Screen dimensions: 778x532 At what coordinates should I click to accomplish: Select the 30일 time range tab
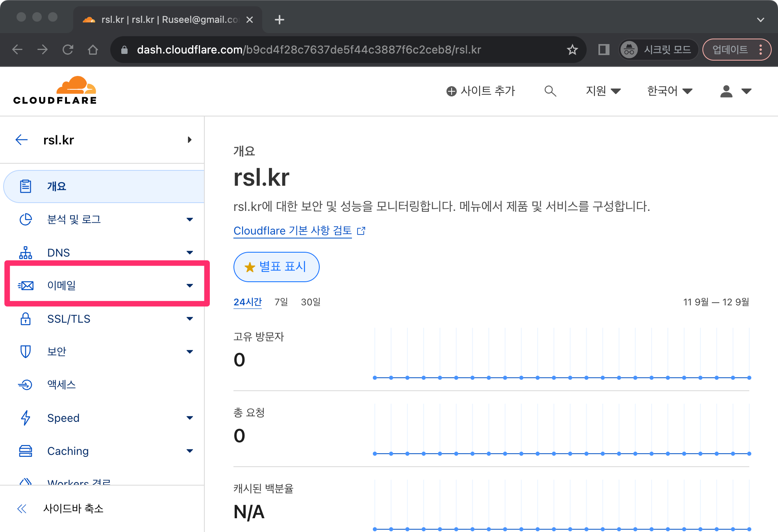[x=311, y=302]
